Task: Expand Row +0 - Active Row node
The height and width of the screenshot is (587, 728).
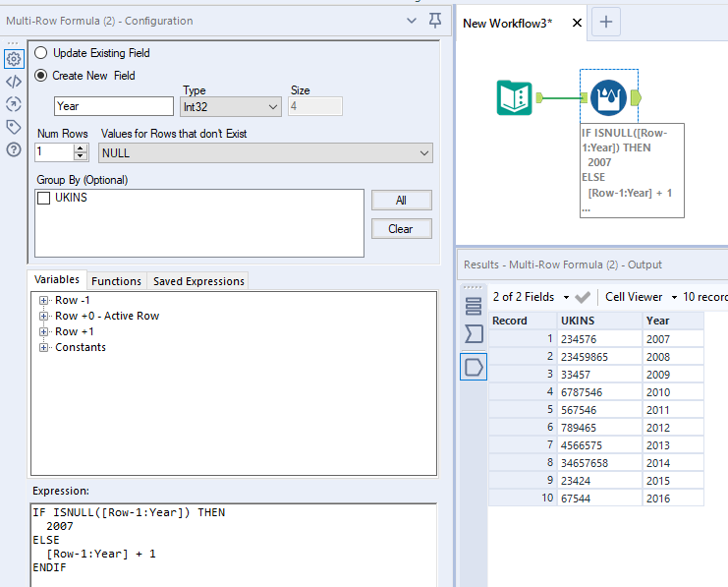Action: tap(43, 316)
